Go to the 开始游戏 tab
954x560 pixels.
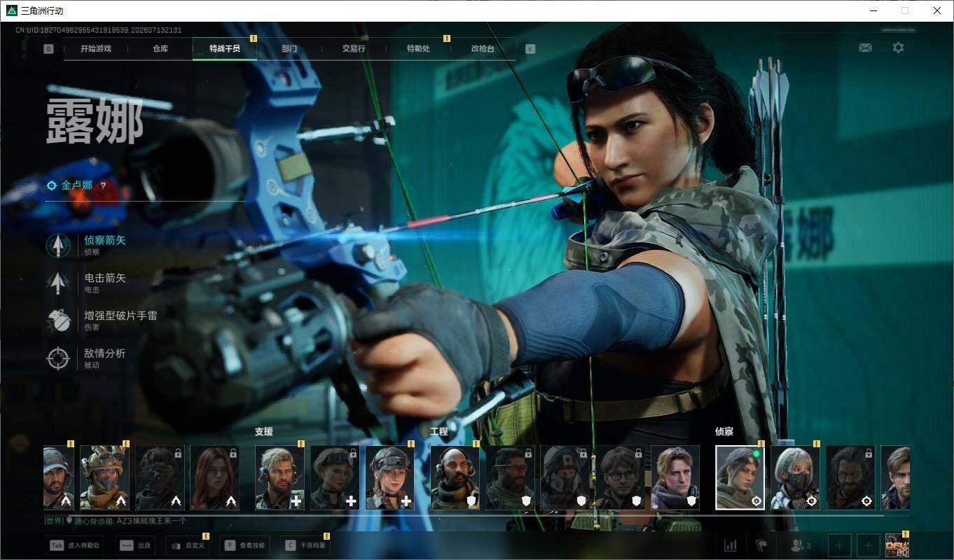tap(96, 49)
